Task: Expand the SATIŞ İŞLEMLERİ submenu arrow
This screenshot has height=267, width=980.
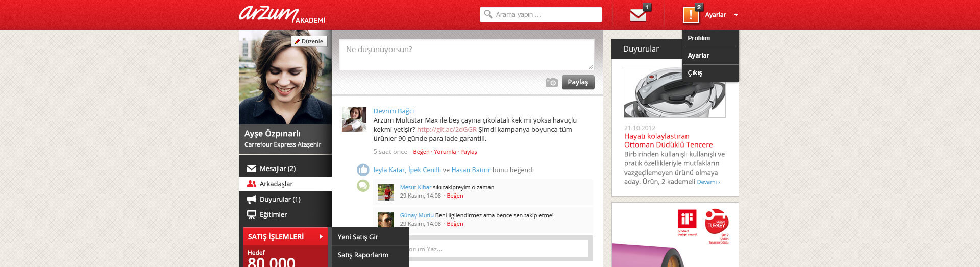Action: 321,237
